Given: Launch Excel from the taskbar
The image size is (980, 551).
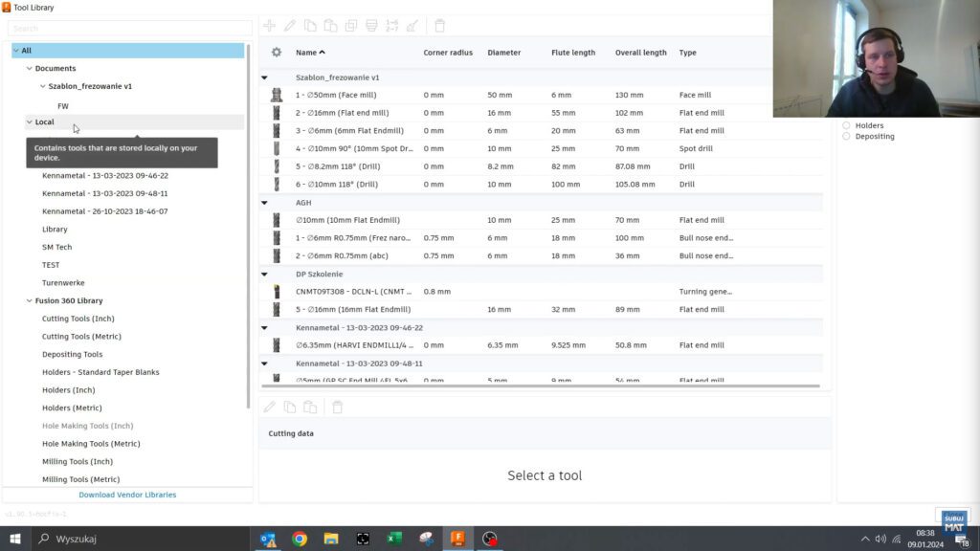Looking at the screenshot, I should click(394, 539).
